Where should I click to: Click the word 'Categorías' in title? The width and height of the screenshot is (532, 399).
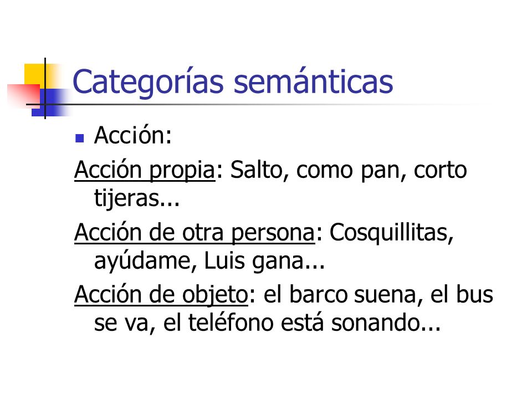(x=148, y=82)
